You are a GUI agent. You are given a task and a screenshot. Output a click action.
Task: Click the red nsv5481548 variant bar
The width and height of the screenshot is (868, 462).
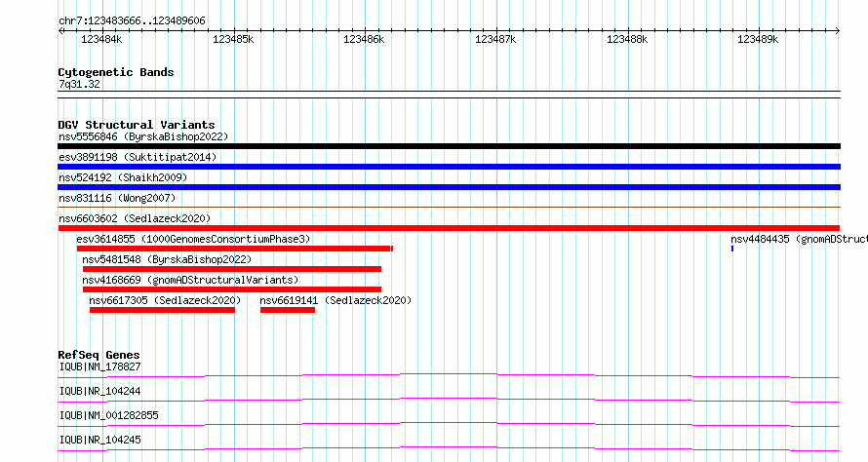(x=232, y=269)
